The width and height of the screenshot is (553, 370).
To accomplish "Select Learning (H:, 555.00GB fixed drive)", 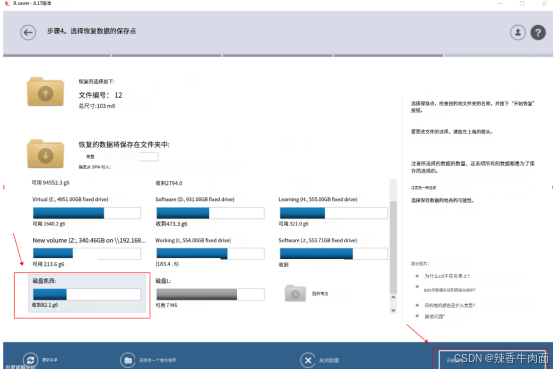I will (333, 211).
